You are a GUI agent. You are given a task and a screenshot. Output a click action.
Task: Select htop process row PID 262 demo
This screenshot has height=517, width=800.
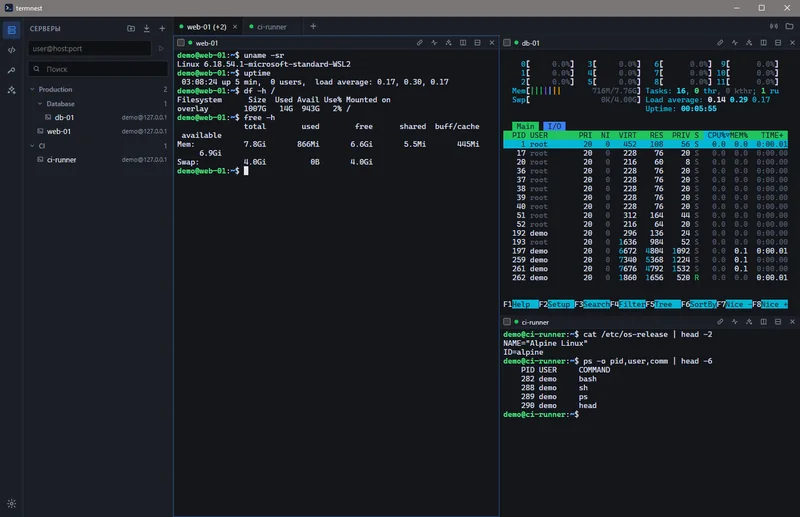click(645, 278)
